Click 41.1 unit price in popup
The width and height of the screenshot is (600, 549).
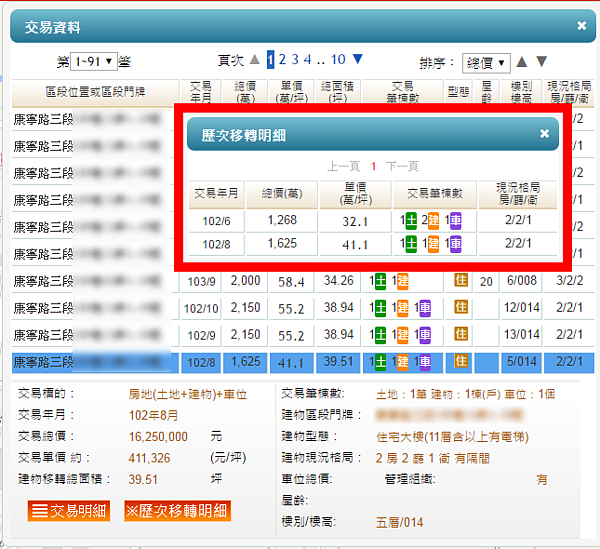coord(355,244)
